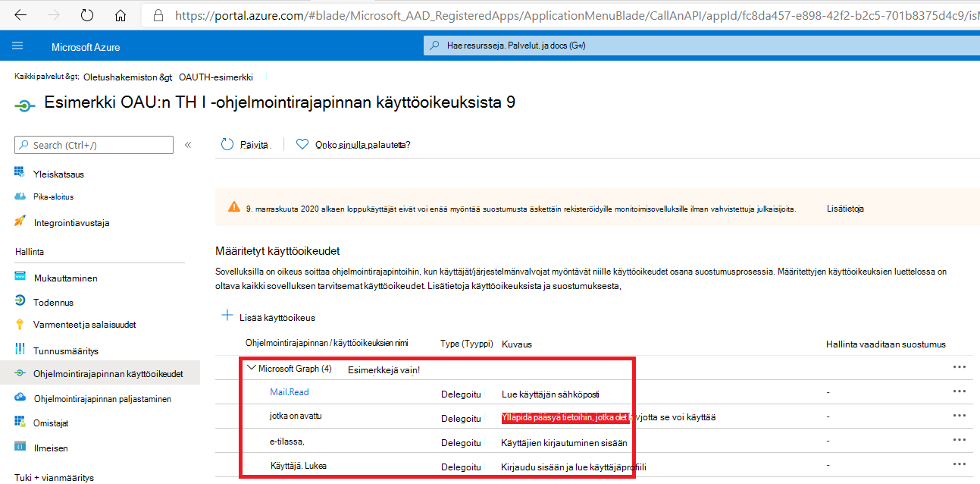Image resolution: width=980 pixels, height=484 pixels.
Task: Open Onko sinulla palautetta feedback
Action: (363, 145)
